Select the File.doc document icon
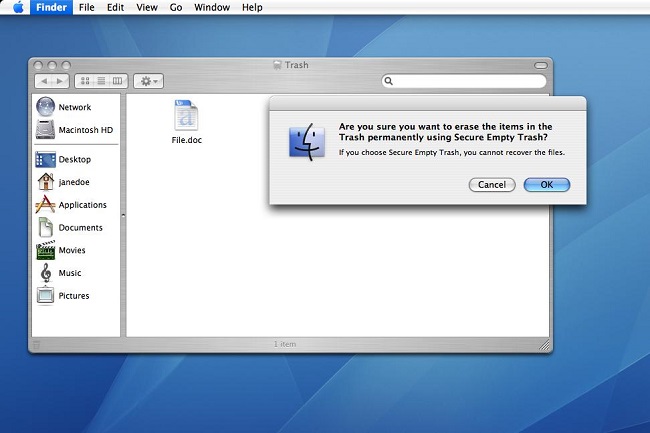The height and width of the screenshot is (433, 650). coord(186,115)
